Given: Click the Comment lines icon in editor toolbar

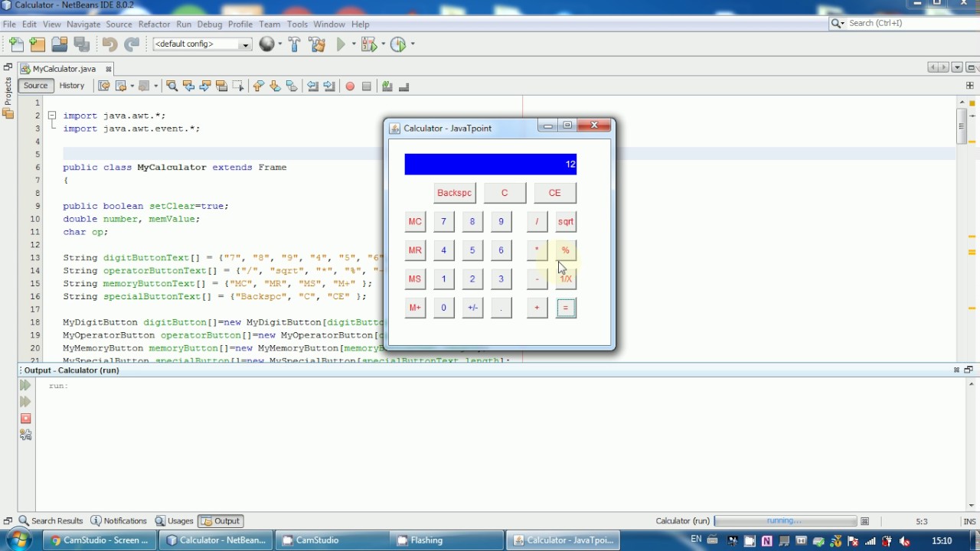Looking at the screenshot, I should pos(387,86).
